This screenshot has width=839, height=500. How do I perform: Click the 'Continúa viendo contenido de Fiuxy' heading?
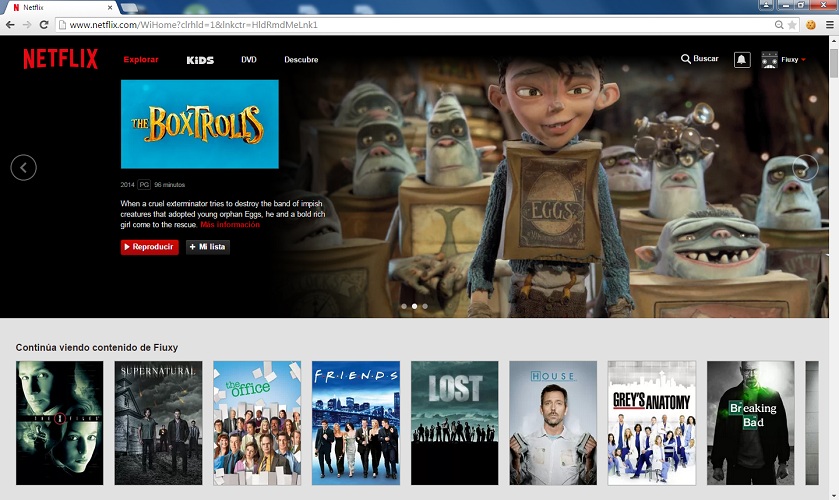97,347
